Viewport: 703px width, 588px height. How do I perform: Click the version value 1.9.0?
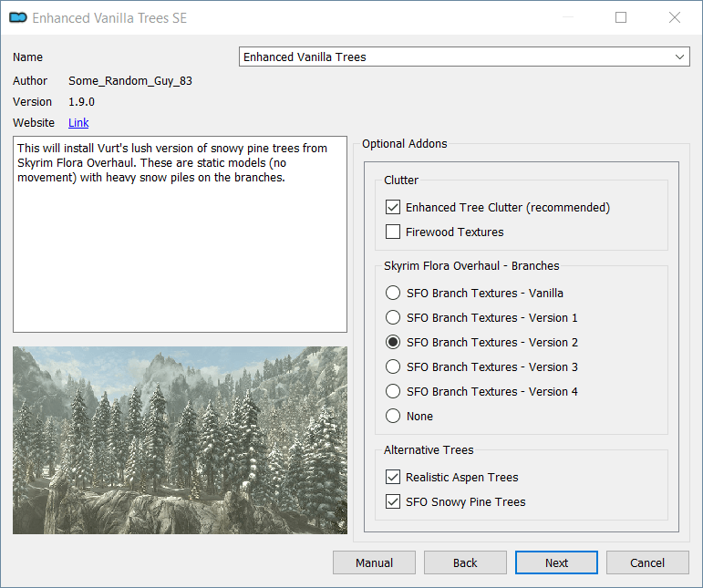tap(81, 102)
